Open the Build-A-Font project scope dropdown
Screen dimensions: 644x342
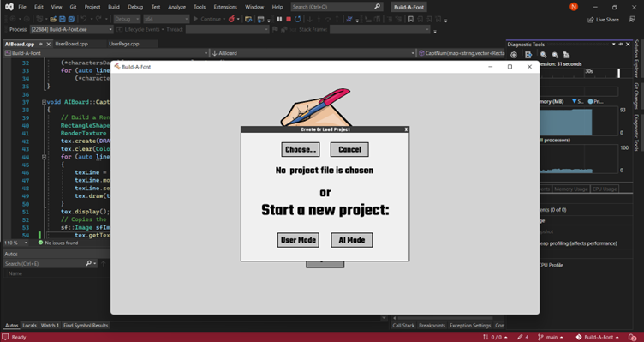point(106,53)
